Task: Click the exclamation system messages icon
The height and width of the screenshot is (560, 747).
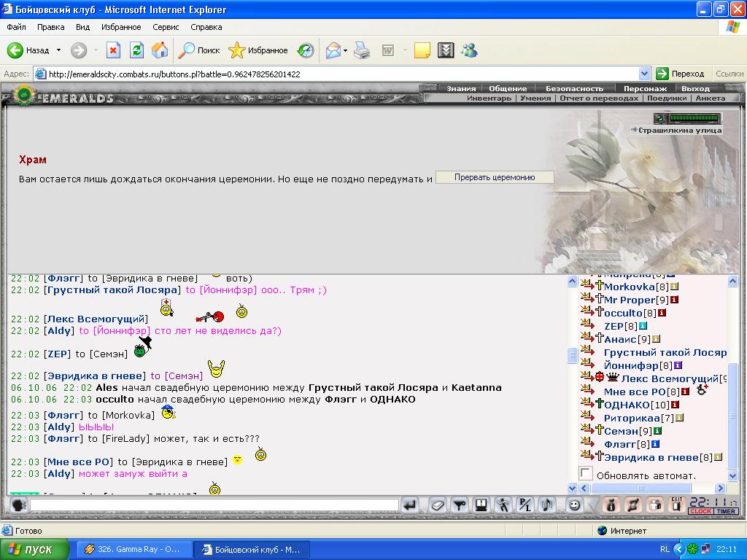Action: point(481,505)
